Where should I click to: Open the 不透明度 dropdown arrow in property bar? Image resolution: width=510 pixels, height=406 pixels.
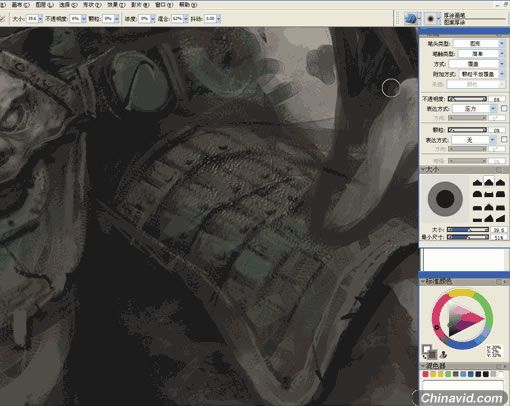pos(83,19)
